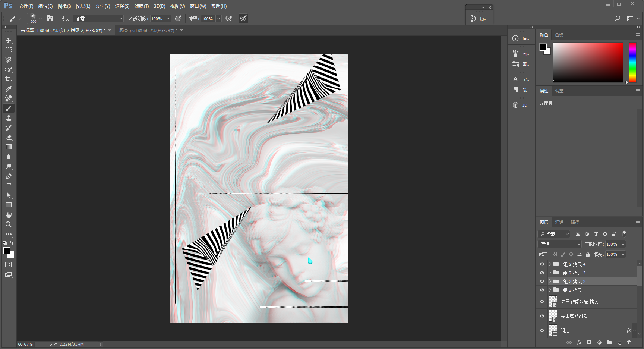This screenshot has width=644, height=349.
Task: Open the layer filter 类型 dropdown
Action: click(x=554, y=234)
